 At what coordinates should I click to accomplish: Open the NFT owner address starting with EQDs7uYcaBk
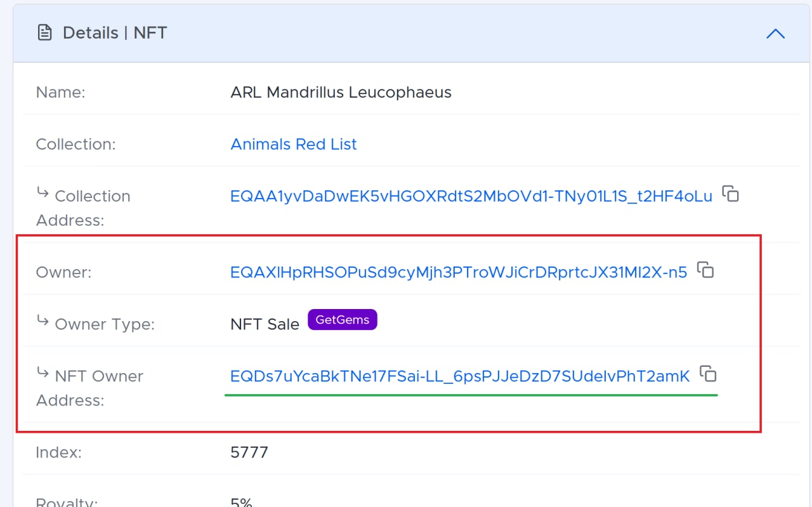[460, 376]
